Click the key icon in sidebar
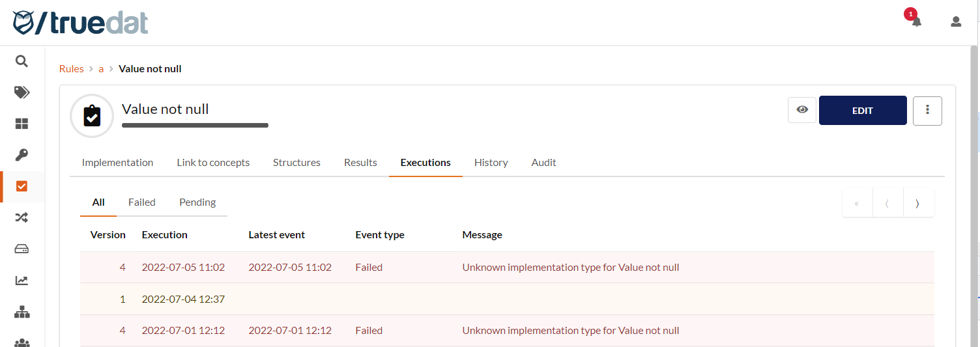 pyautogui.click(x=22, y=155)
